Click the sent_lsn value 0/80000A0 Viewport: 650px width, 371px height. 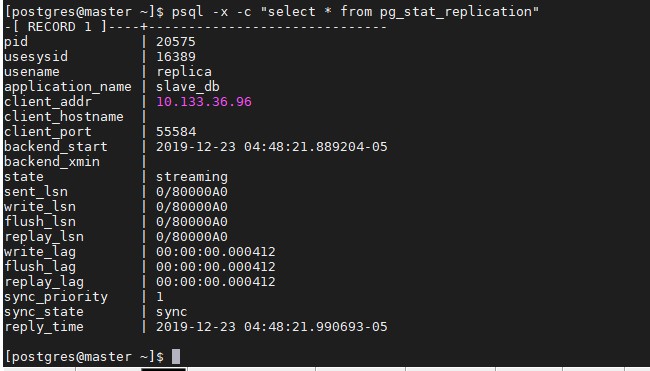tap(192, 192)
